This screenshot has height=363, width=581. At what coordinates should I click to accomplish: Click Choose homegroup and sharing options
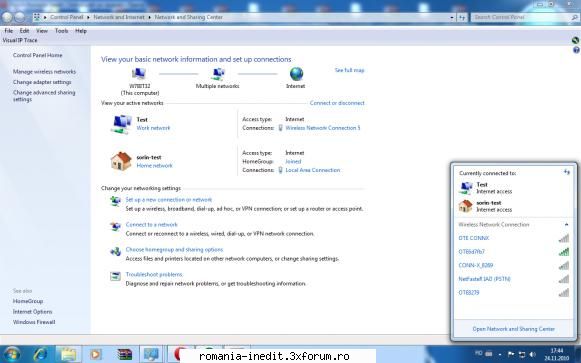175,250
